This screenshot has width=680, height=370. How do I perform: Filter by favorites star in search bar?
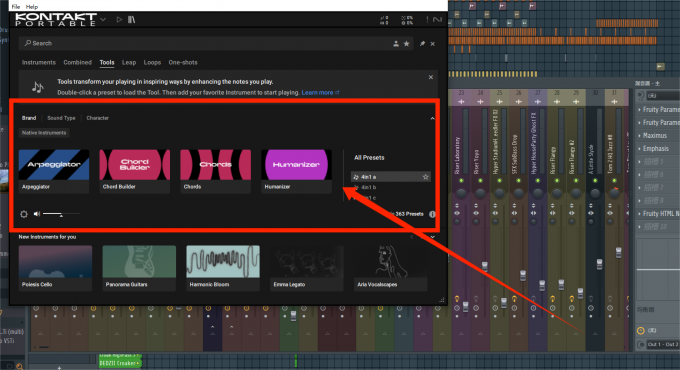[x=407, y=44]
